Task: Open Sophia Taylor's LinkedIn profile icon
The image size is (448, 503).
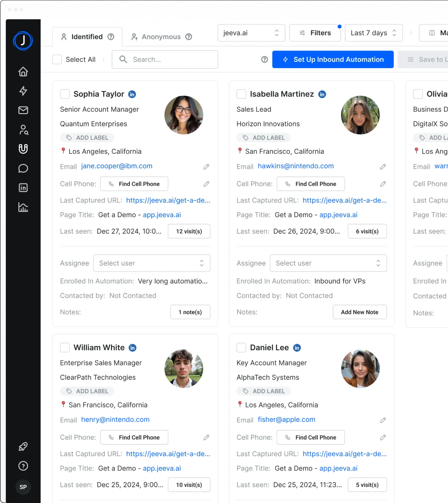Action: click(132, 94)
